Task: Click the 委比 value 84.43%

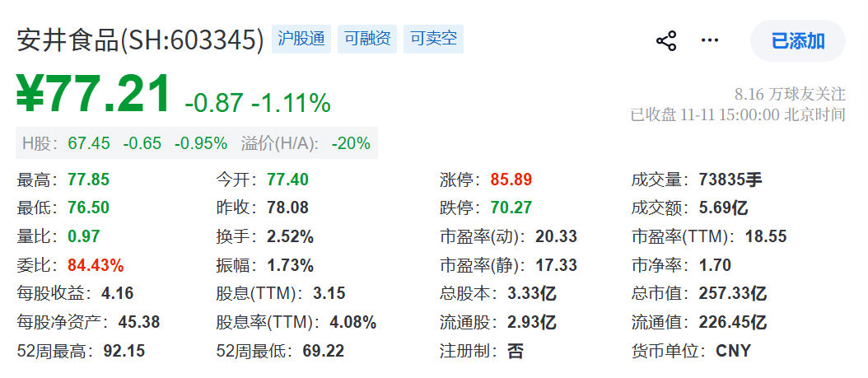Action: click(96, 266)
